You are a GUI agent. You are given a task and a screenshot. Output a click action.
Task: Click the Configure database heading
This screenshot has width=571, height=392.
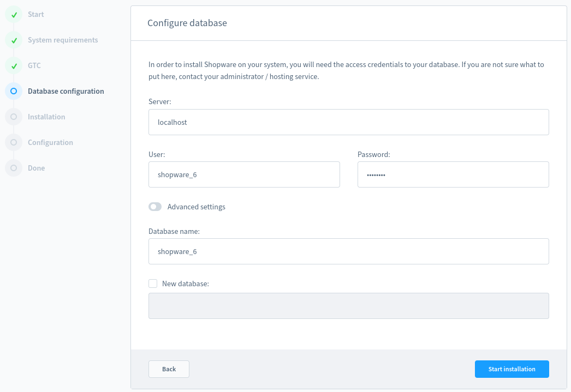[187, 23]
